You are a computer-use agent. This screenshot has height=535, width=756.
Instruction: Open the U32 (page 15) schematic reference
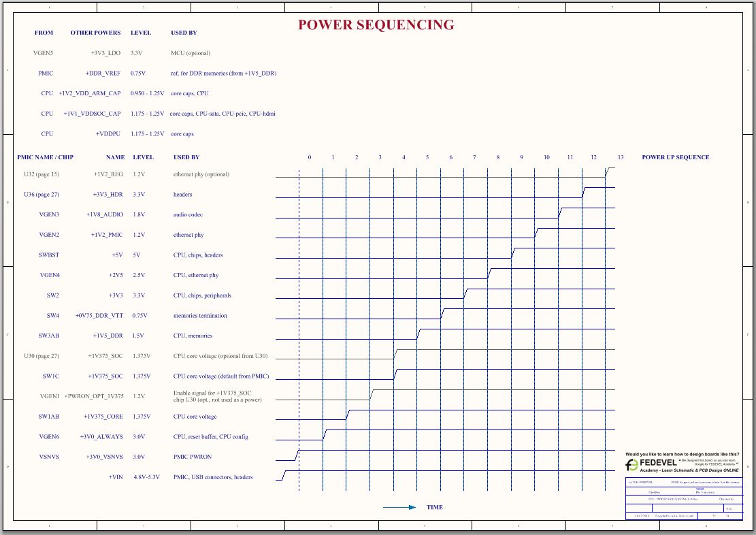pyautogui.click(x=42, y=174)
